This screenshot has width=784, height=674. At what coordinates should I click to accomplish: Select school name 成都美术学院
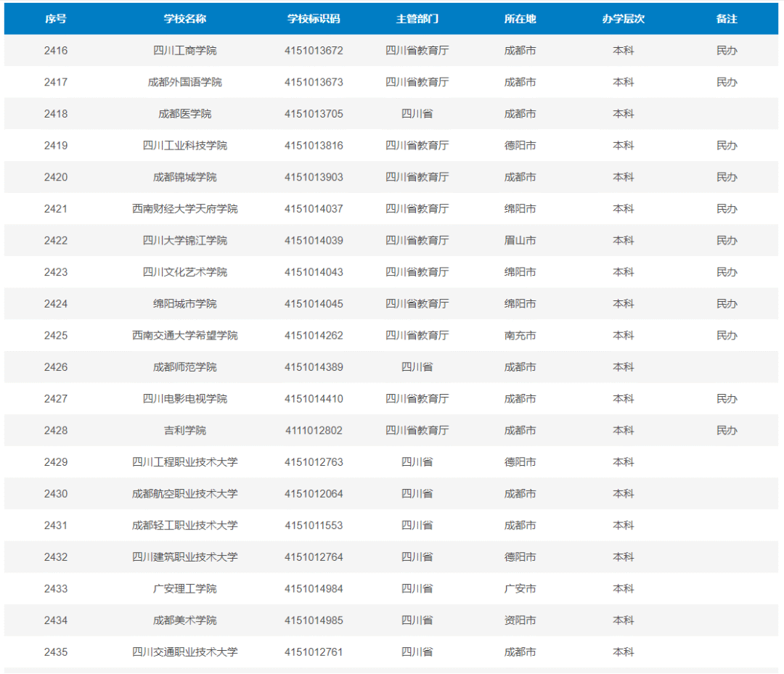tap(185, 620)
